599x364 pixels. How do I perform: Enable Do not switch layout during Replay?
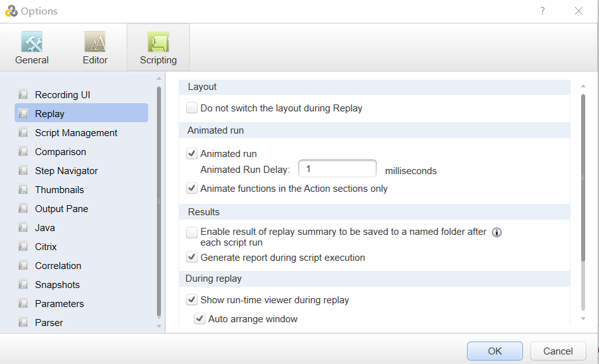click(x=192, y=108)
